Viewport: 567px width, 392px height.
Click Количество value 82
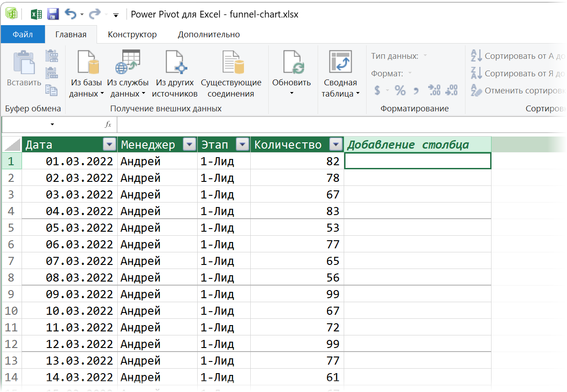(297, 161)
